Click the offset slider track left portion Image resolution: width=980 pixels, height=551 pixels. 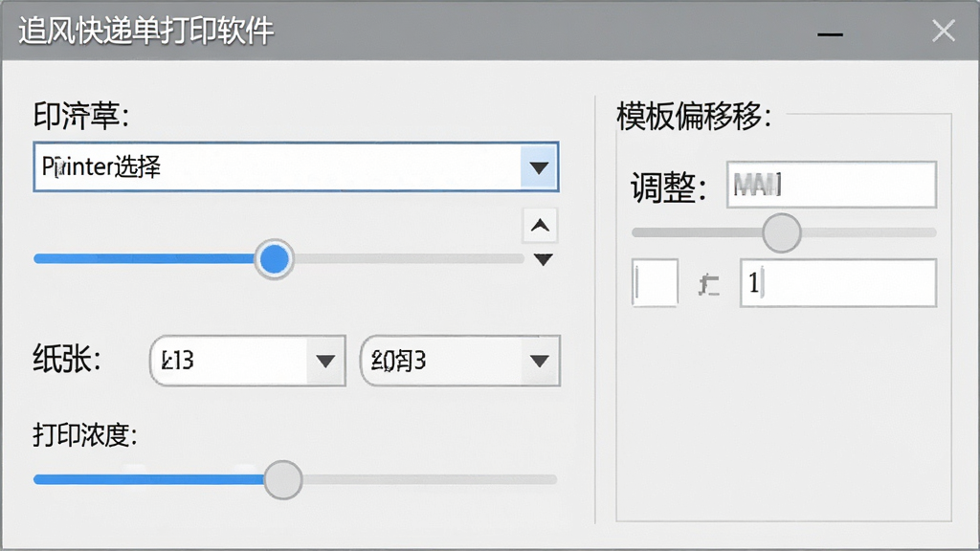[x=697, y=232]
